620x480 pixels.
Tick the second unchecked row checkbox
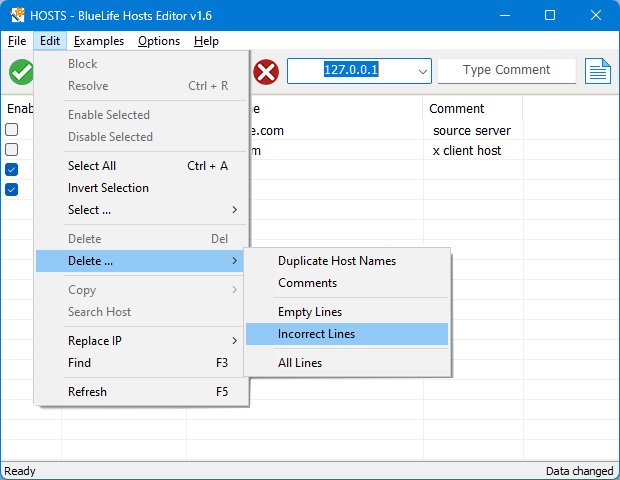point(12,150)
